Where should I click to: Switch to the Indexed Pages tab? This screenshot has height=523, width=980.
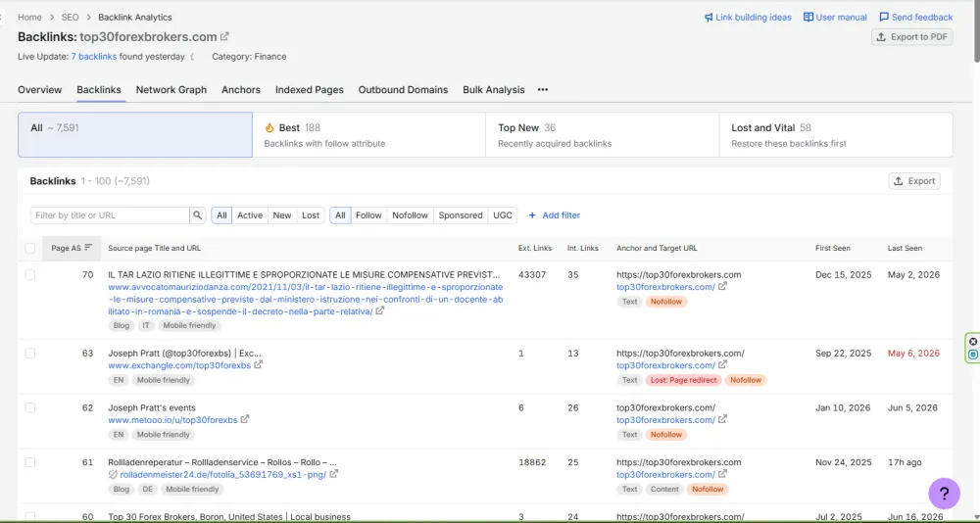pos(310,89)
